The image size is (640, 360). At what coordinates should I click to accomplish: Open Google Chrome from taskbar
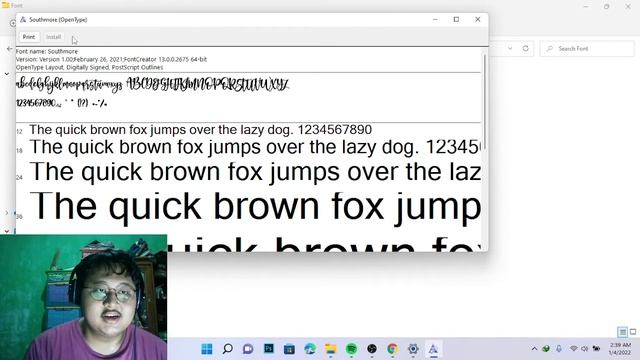(393, 349)
